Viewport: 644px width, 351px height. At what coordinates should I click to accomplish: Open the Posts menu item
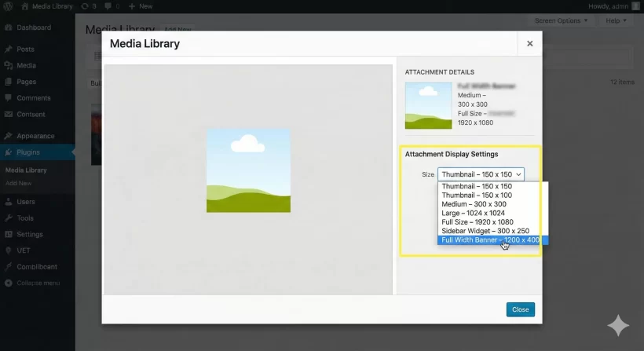click(x=25, y=49)
